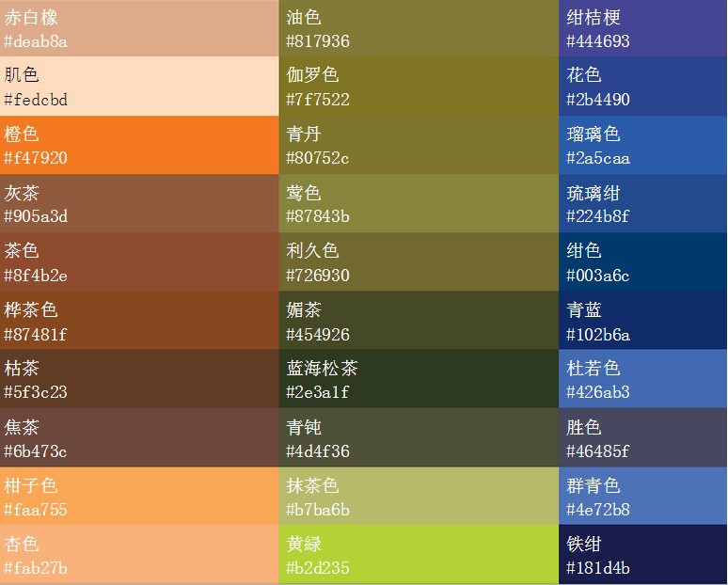
Task: Pick the 瑠璃色 #2a5caa swatch
Action: click(642, 145)
